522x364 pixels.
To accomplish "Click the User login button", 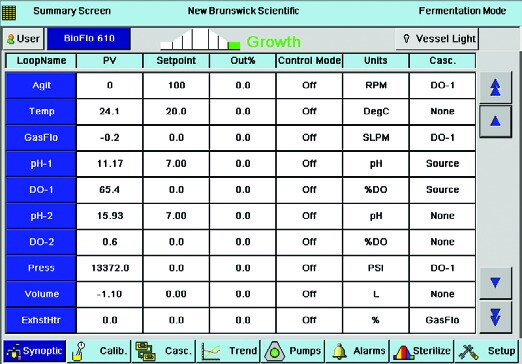I will point(24,39).
